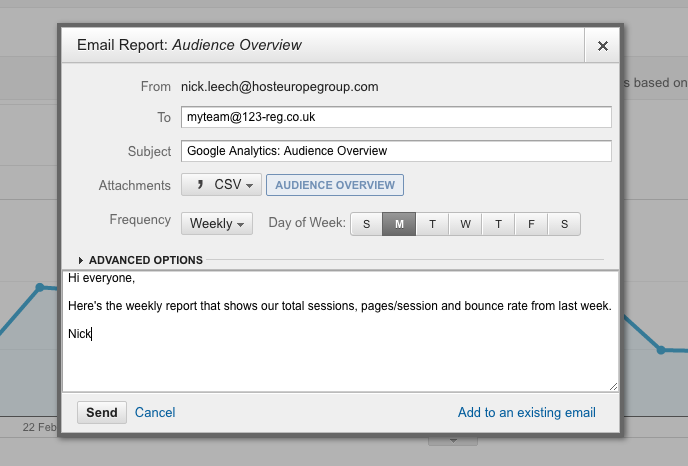Send the email report
688x466 pixels.
point(102,412)
